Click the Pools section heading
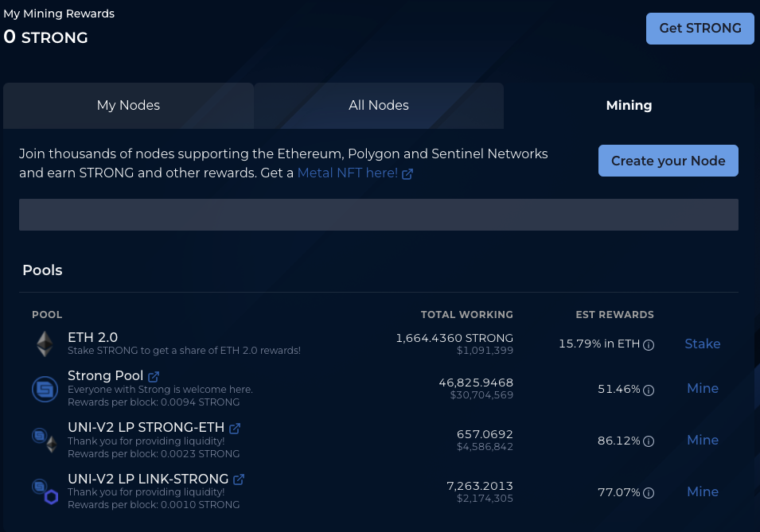 point(43,270)
